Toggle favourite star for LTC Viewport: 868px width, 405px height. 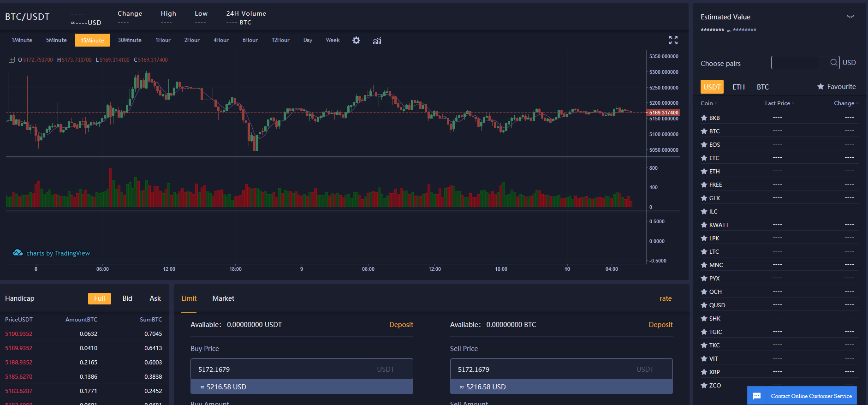[x=704, y=251]
